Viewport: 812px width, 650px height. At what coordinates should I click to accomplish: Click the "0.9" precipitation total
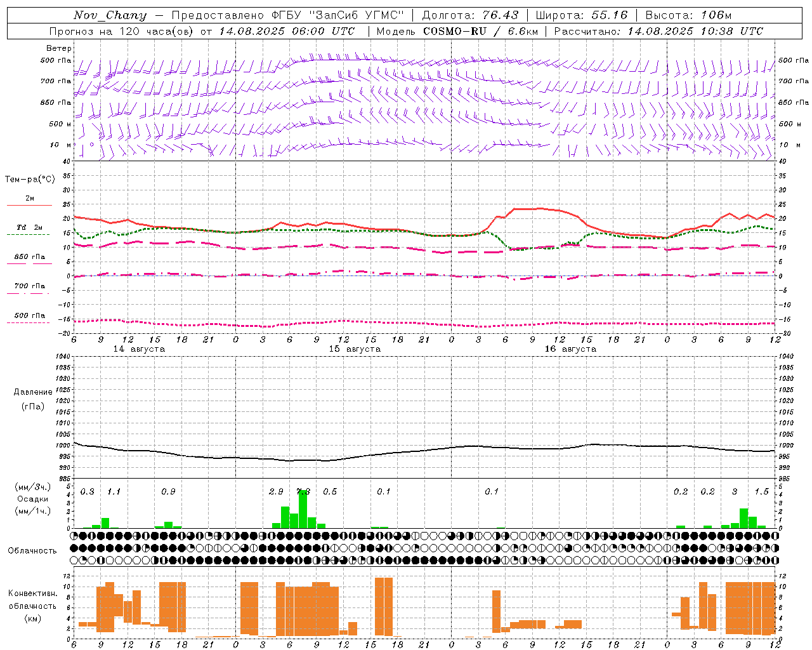point(168,492)
